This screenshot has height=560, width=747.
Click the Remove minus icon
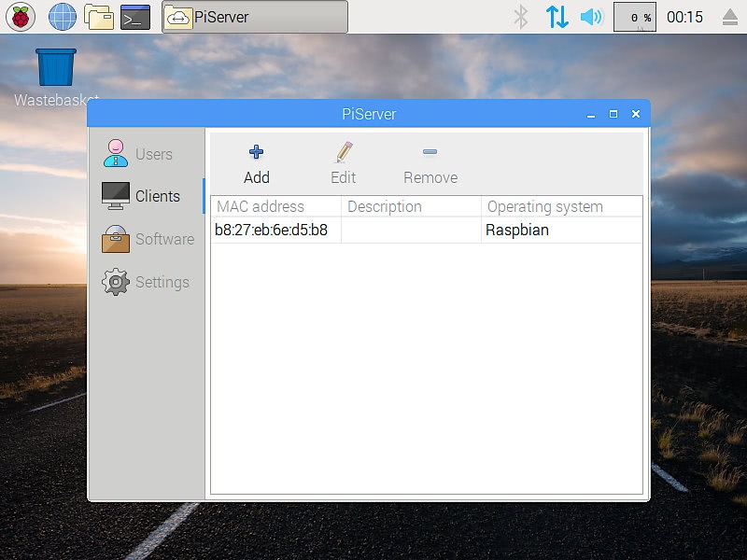[x=430, y=152]
